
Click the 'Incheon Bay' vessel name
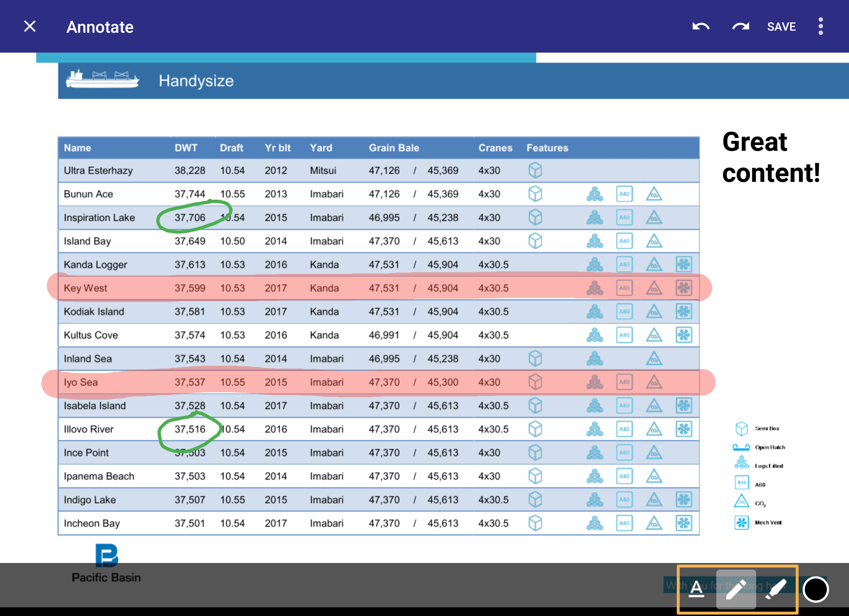[x=92, y=524]
